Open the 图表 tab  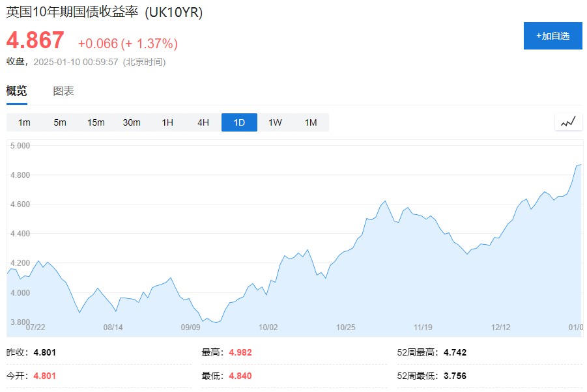(x=63, y=91)
